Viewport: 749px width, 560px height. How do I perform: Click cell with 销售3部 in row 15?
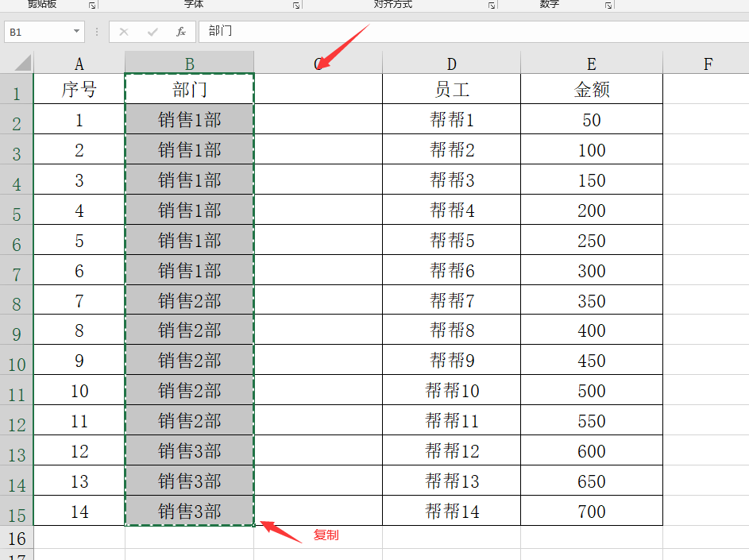coord(189,510)
